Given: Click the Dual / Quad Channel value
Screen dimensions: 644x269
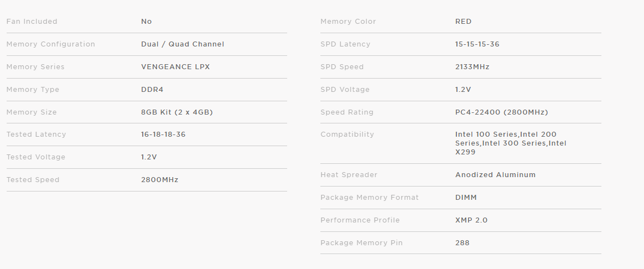Looking at the screenshot, I should [183, 44].
